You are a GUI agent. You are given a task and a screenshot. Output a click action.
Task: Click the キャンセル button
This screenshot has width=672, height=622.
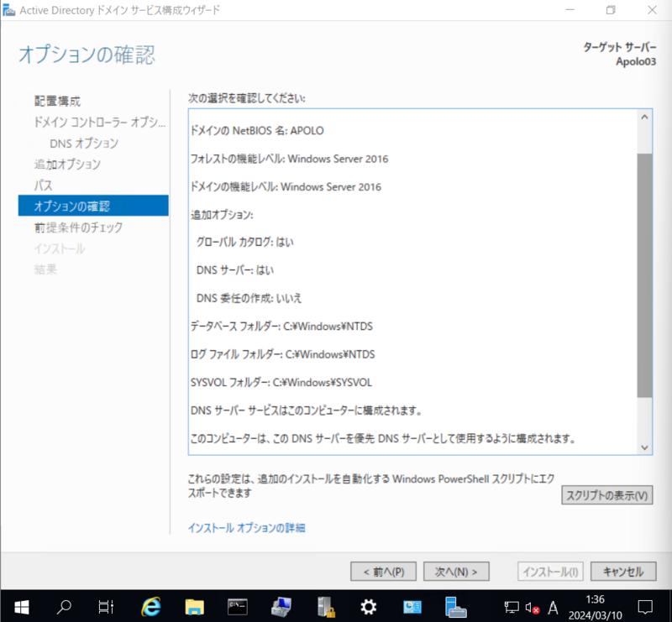pos(623,572)
